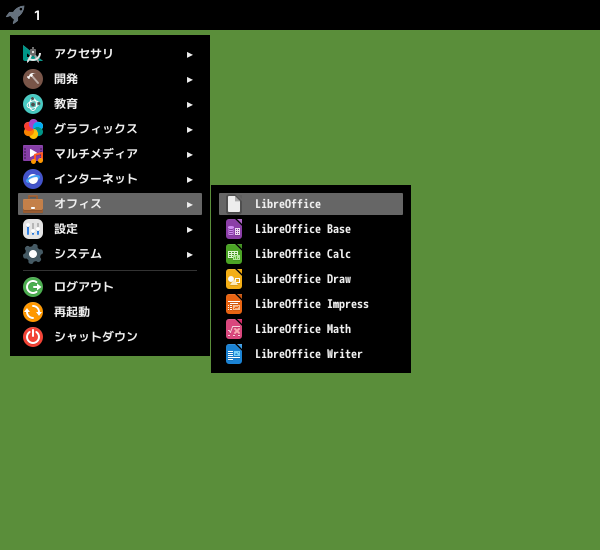Click the orange 再起動 restart icon
The image size is (600, 550).
[x=33, y=312]
